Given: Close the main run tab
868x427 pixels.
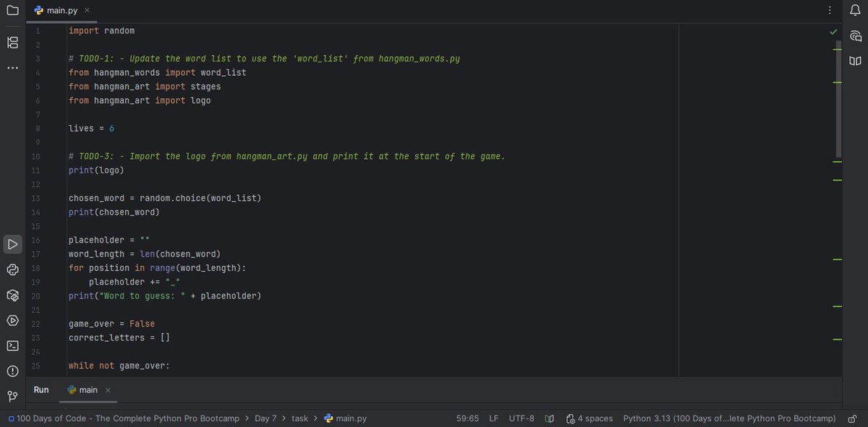Looking at the screenshot, I should pos(108,390).
